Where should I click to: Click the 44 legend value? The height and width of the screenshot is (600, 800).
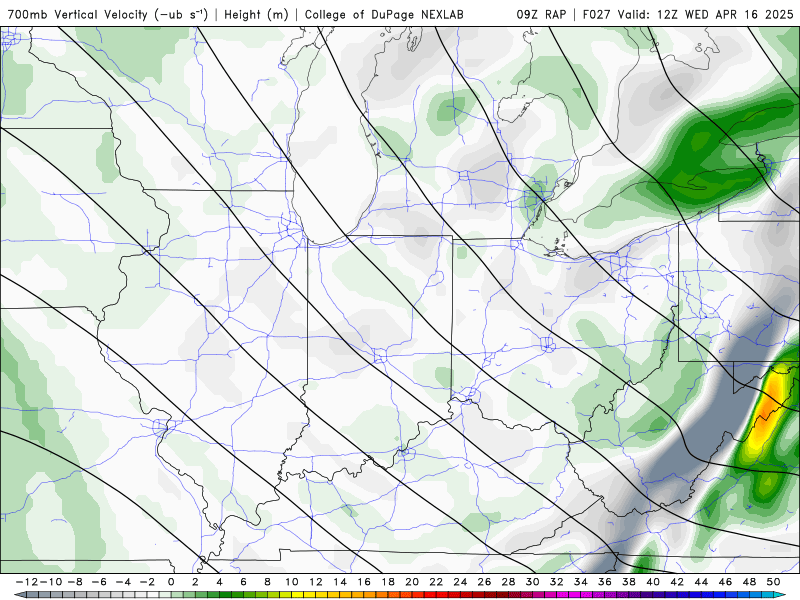point(701,582)
